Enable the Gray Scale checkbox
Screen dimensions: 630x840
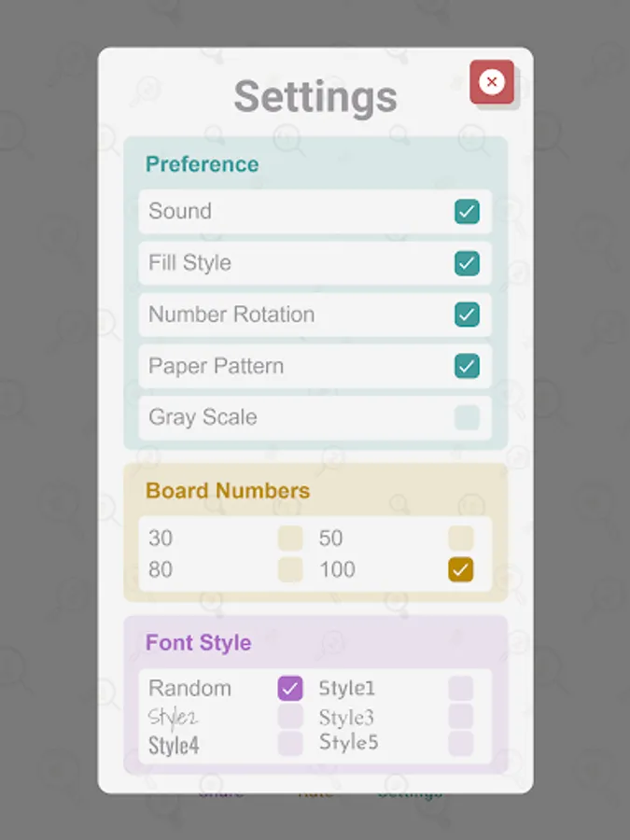point(467,417)
